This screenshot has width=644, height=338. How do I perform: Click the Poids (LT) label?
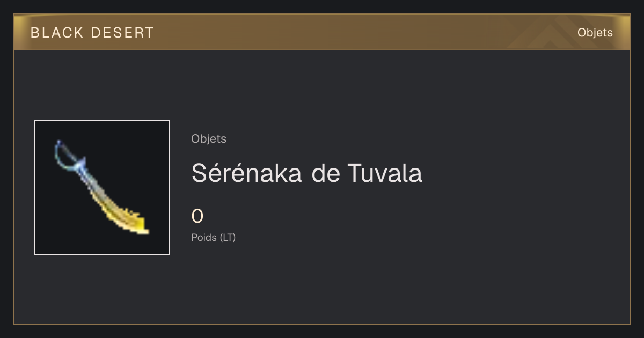214,237
